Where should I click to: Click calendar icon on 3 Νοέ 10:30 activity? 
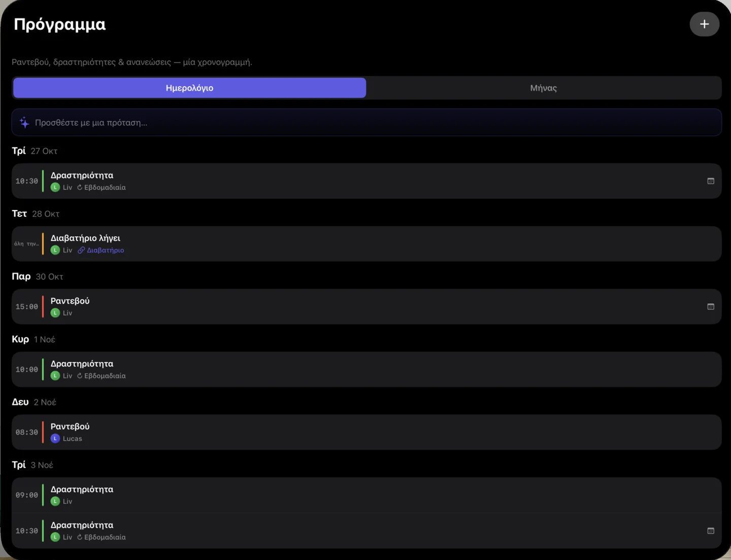pos(711,531)
